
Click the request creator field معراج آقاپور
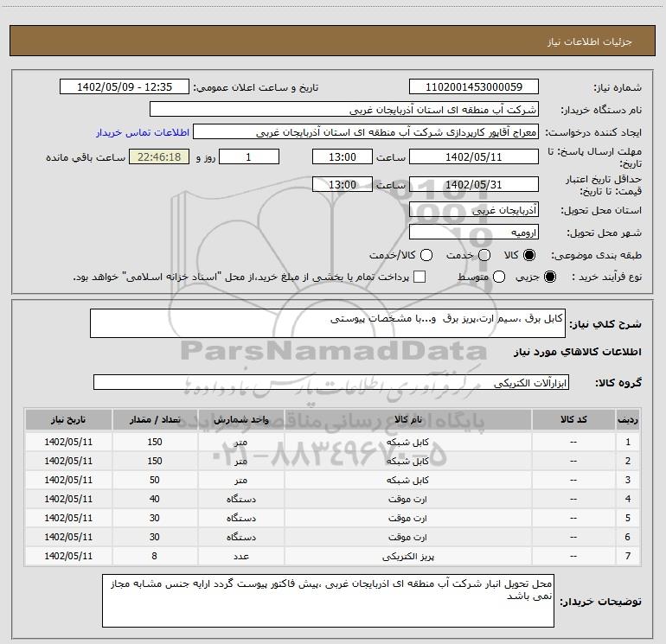click(x=366, y=132)
